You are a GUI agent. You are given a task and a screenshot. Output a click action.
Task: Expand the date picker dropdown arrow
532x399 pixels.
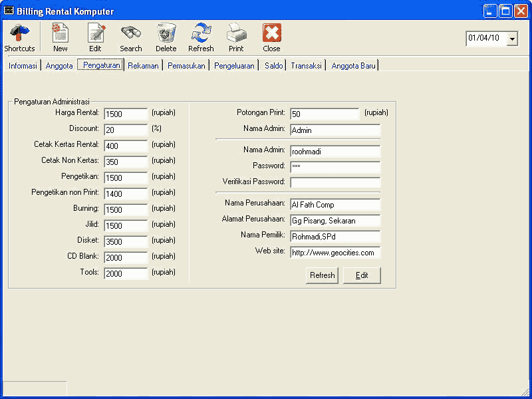pyautogui.click(x=512, y=39)
